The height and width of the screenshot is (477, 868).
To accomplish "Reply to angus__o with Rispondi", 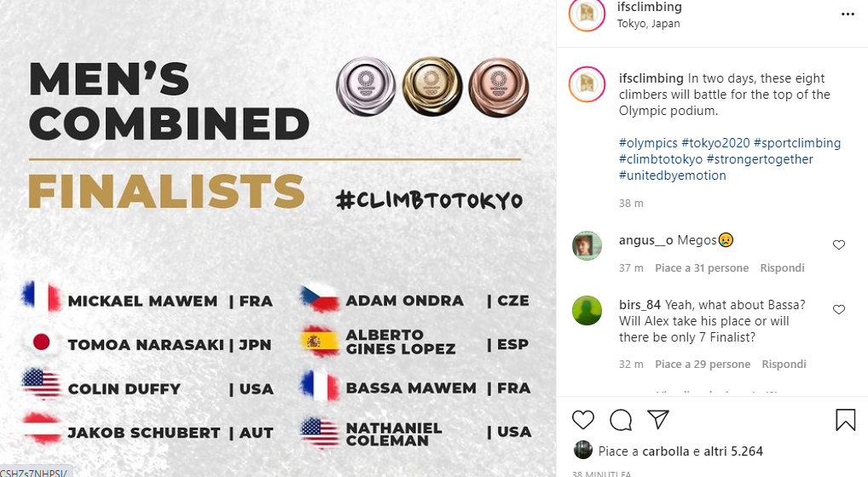I will coord(783,268).
